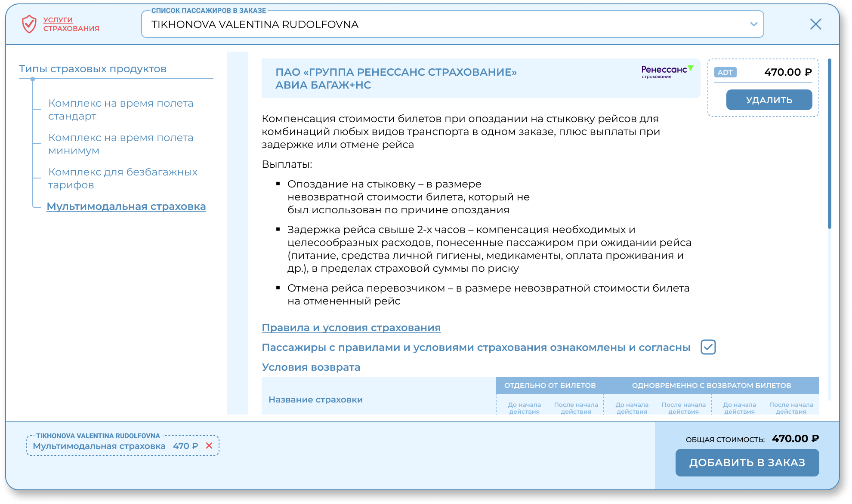Click the tree root node dot
The width and height of the screenshot is (852, 504).
[x=33, y=79]
